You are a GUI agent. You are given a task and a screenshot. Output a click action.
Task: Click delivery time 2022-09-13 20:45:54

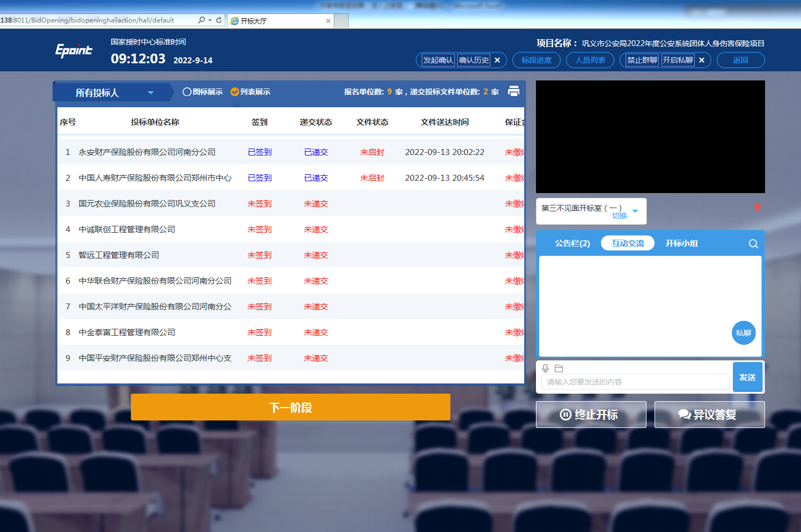pos(445,178)
